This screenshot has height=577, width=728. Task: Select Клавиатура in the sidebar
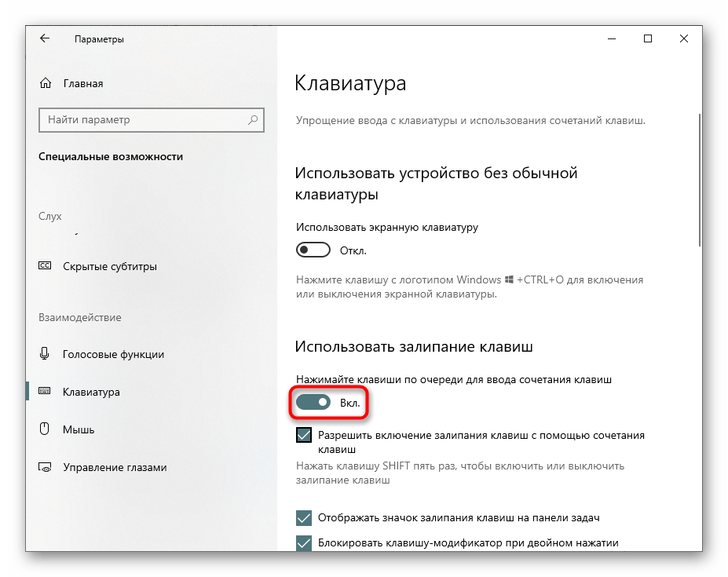click(91, 392)
